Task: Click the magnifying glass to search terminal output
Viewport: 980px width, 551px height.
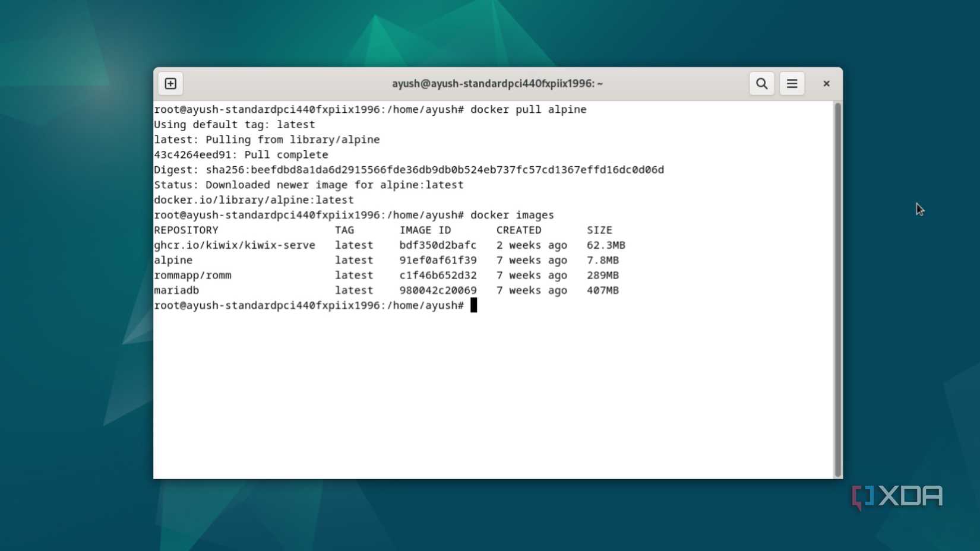Action: pos(762,83)
